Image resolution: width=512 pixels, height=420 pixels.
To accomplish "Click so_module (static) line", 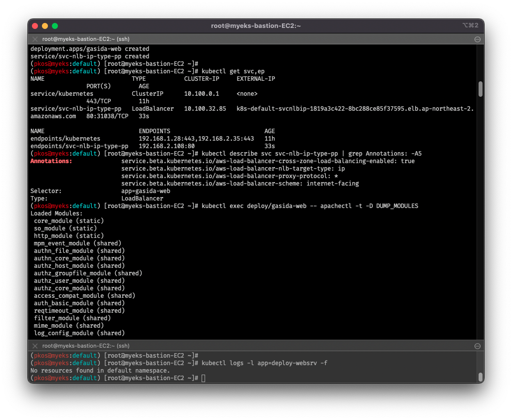I will tap(65, 228).
